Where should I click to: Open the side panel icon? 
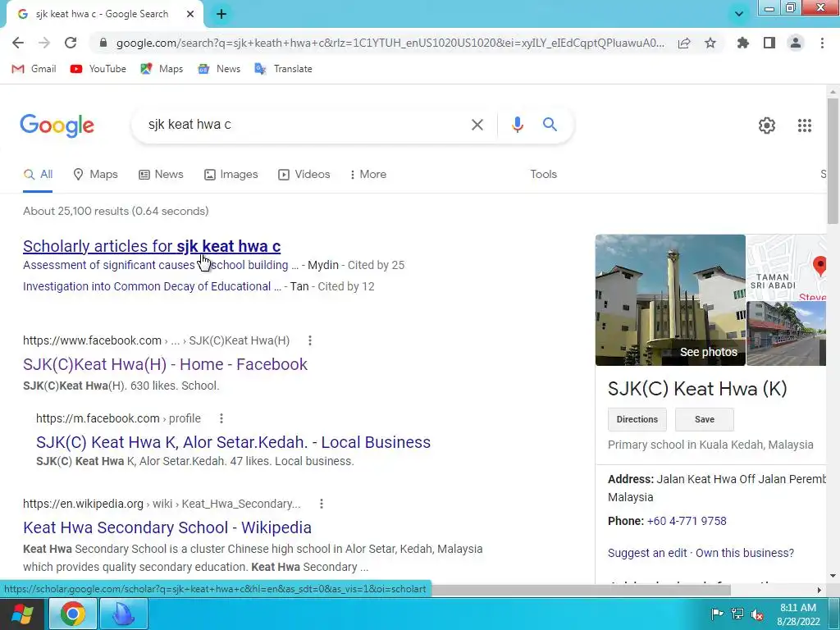click(x=769, y=43)
